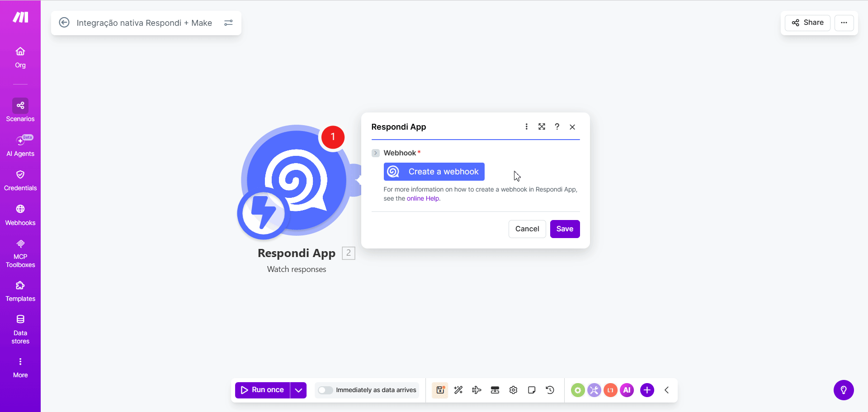Viewport: 868px width, 412px height.
Task: Click Create a webhook
Action: (x=434, y=172)
